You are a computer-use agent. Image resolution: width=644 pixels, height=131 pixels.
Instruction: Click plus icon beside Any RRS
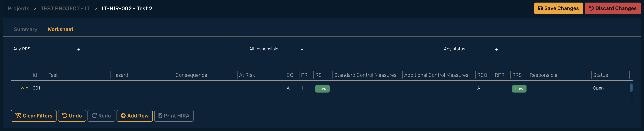[78, 50]
